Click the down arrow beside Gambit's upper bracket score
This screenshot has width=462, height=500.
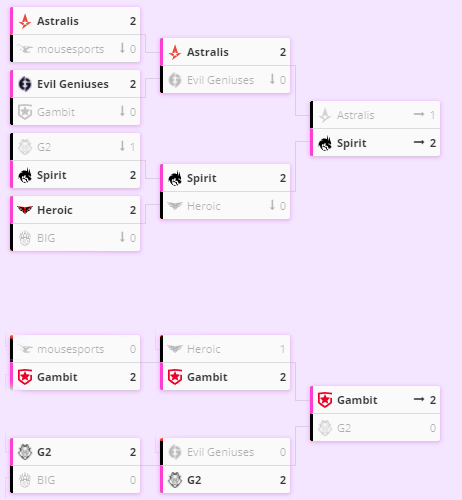pos(122,111)
